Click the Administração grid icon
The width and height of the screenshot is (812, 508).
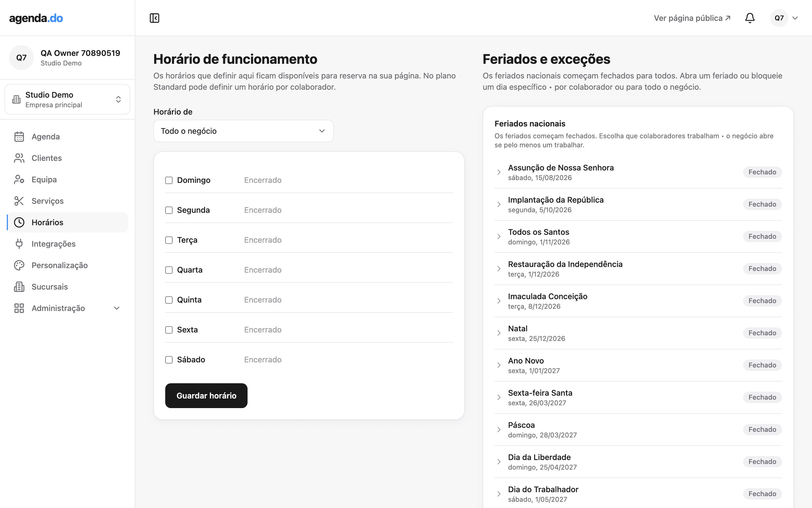pyautogui.click(x=19, y=308)
